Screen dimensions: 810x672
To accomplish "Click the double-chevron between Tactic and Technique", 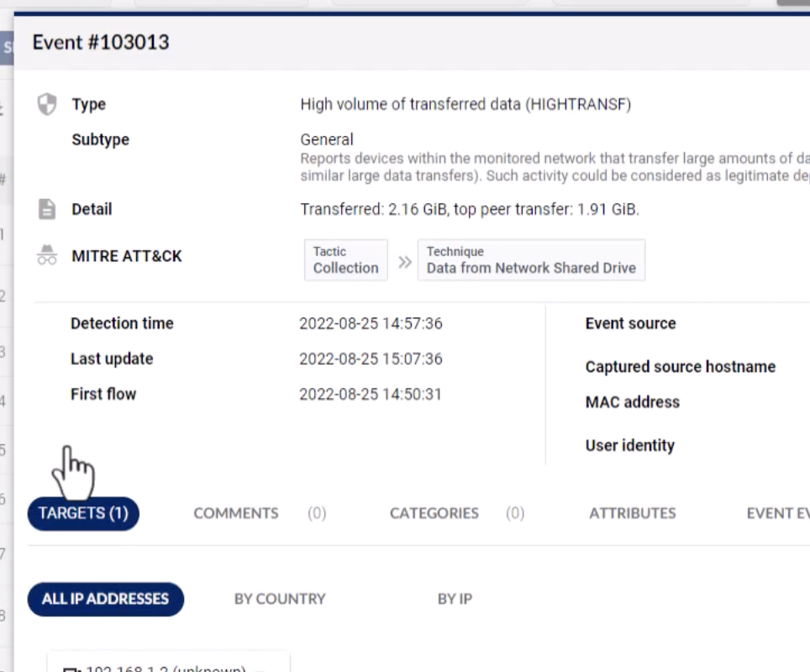I will click(405, 261).
